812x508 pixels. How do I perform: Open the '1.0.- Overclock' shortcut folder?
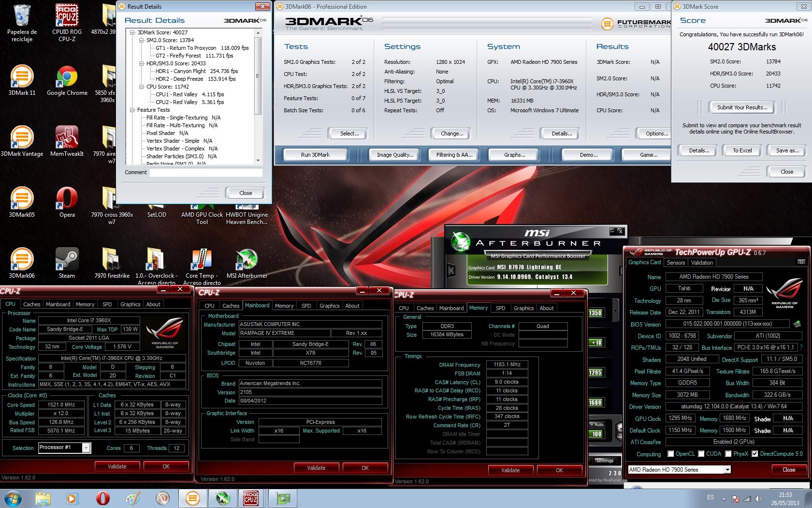pos(157,266)
